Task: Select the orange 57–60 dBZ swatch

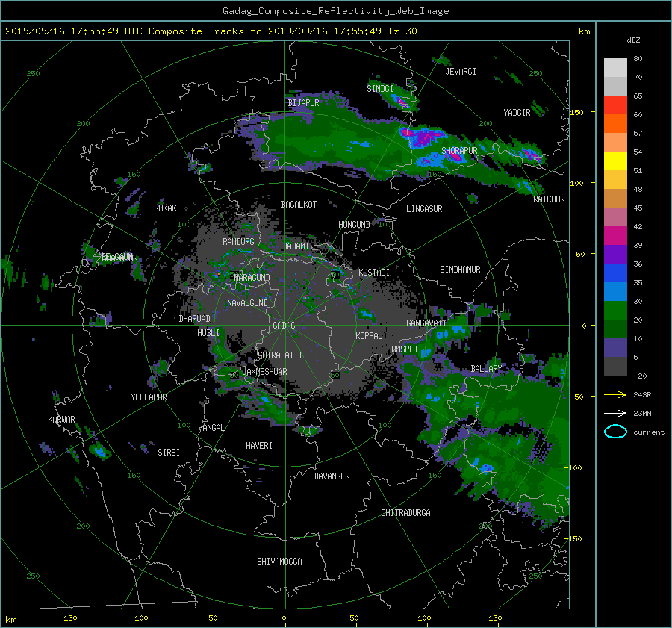Action: pyautogui.click(x=615, y=124)
